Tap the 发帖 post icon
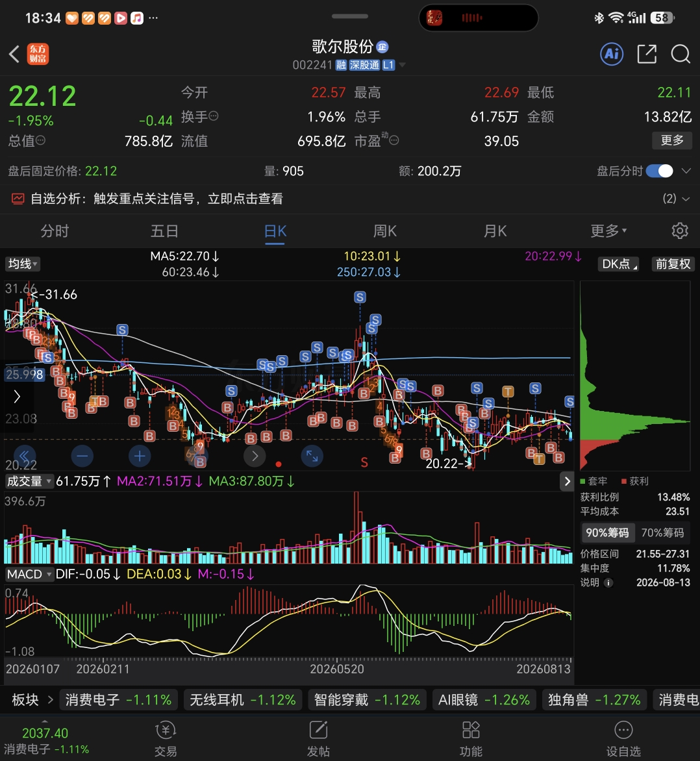 318,740
